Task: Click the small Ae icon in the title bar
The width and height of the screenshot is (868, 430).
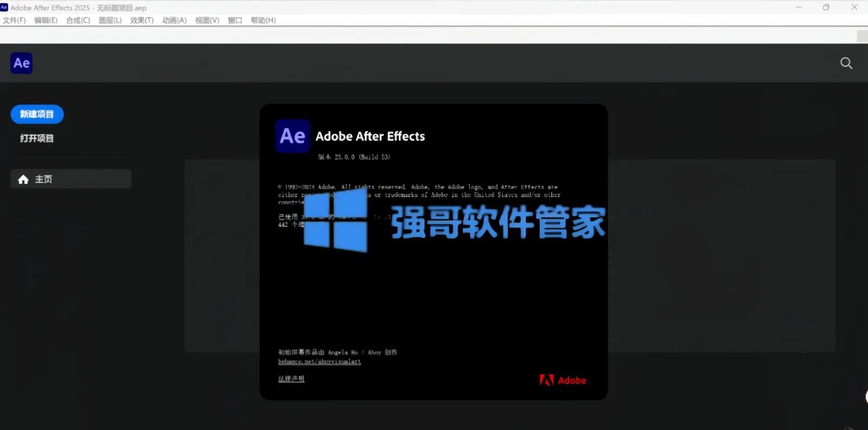Action: tap(4, 8)
